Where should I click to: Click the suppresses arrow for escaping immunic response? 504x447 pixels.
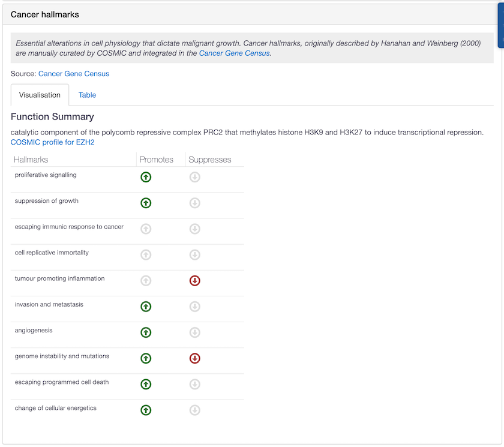point(195,229)
